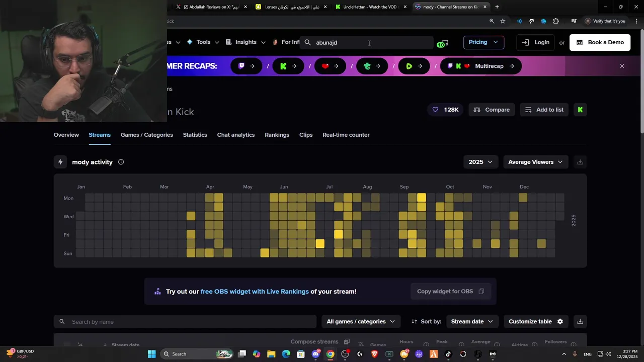The image size is (644, 362).
Task: Select the bright yellow September Monday heatmap cell
Action: 422,198
